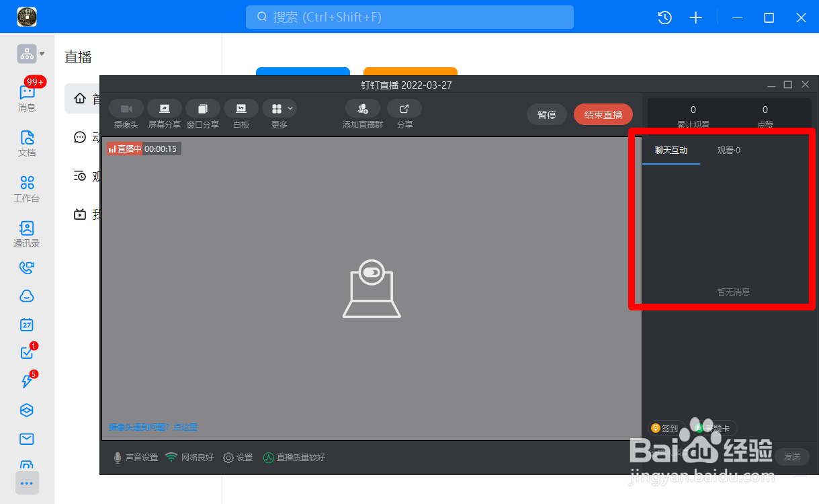819x504 pixels.
Task: Open sound settings (声音设置)
Action: click(x=136, y=458)
